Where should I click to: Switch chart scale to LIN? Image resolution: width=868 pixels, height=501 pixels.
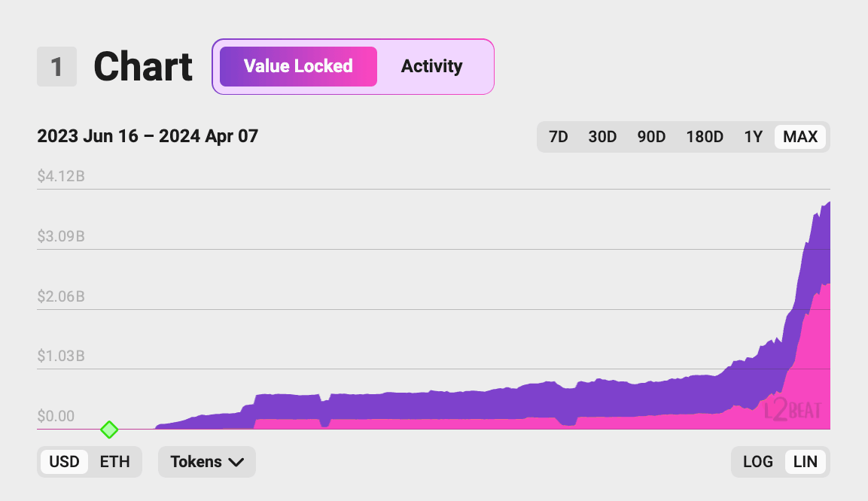[x=806, y=462]
